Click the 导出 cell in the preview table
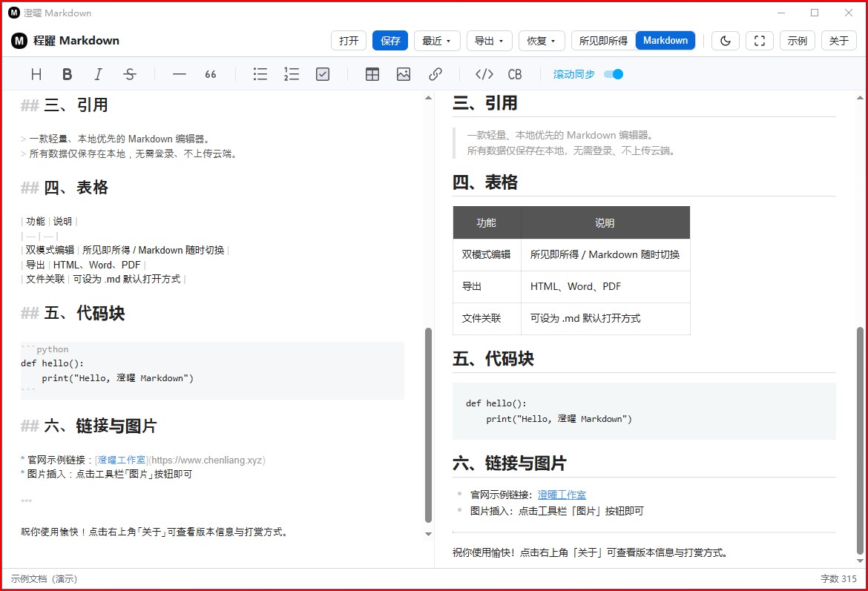This screenshot has height=591, width=868. click(x=487, y=287)
